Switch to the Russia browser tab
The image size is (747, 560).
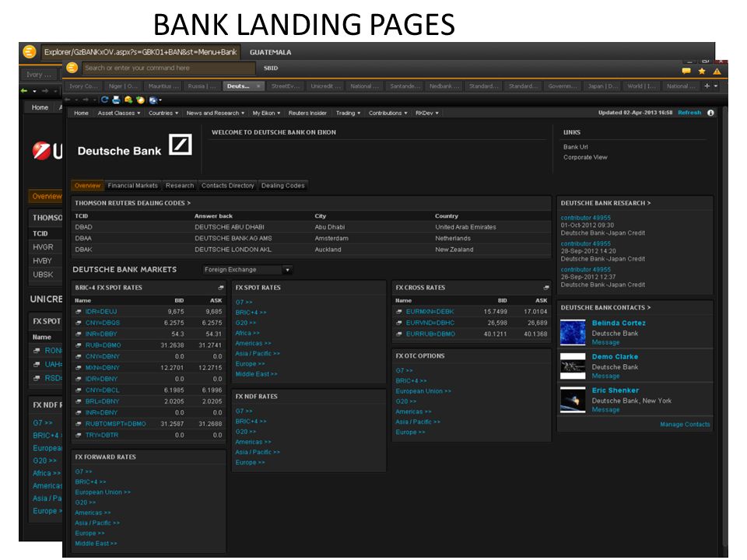pyautogui.click(x=202, y=86)
